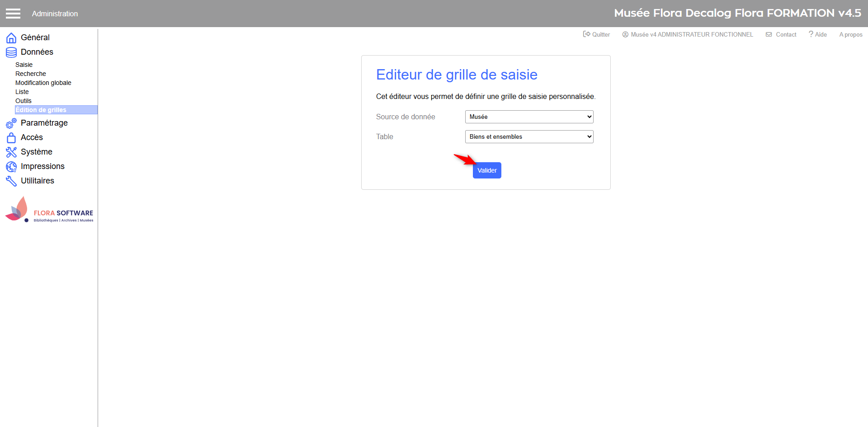Open Recherche in the sidebar
This screenshot has height=427, width=868.
pos(31,74)
